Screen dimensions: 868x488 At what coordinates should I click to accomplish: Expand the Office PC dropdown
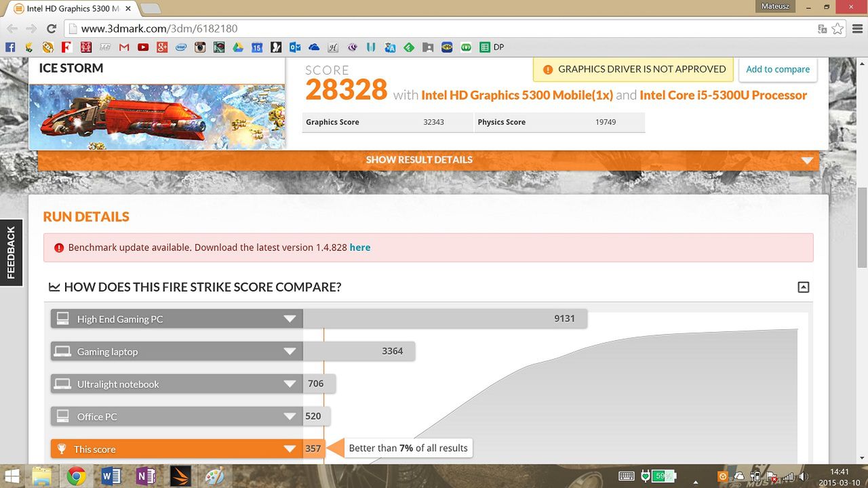(290, 417)
